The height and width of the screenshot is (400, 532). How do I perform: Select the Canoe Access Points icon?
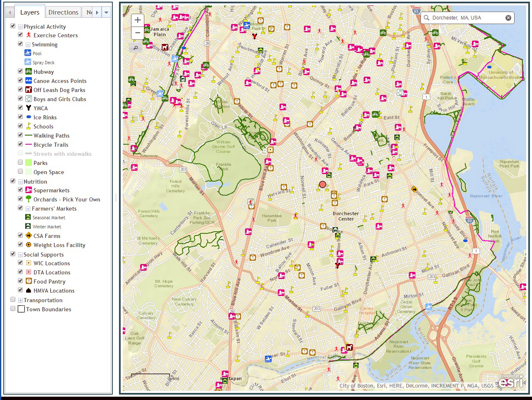tap(28, 80)
